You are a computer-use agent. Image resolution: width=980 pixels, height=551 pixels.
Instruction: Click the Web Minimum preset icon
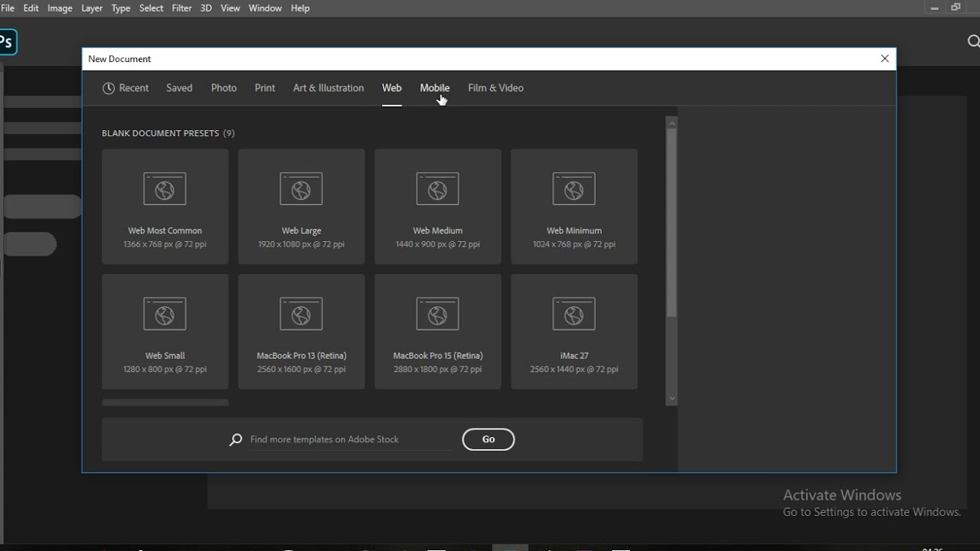(573, 189)
